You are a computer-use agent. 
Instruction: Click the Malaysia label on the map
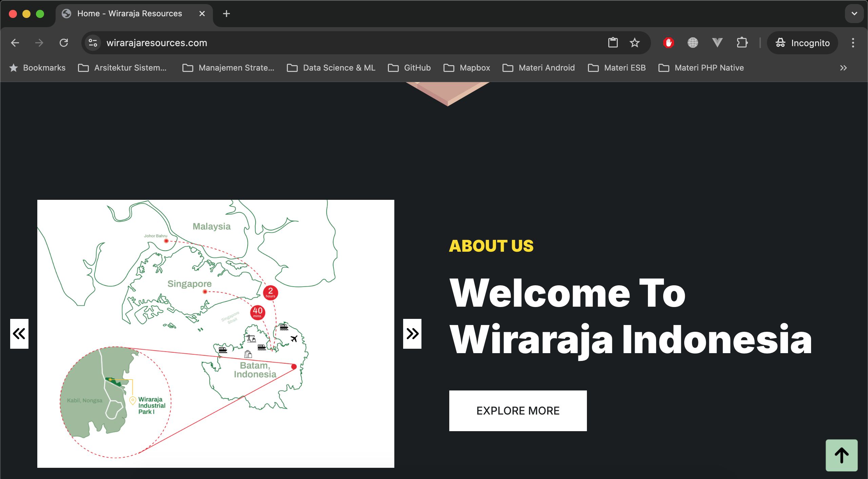click(x=212, y=226)
